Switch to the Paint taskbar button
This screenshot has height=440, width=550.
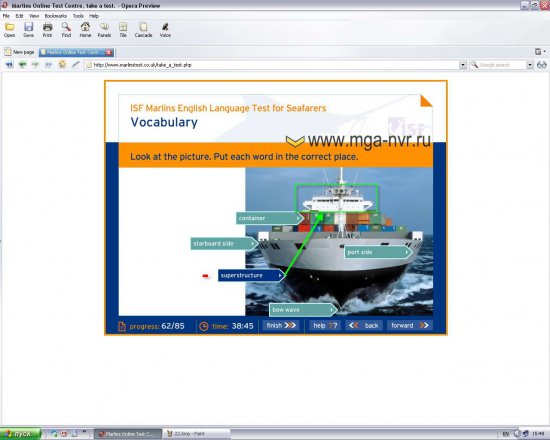click(196, 434)
